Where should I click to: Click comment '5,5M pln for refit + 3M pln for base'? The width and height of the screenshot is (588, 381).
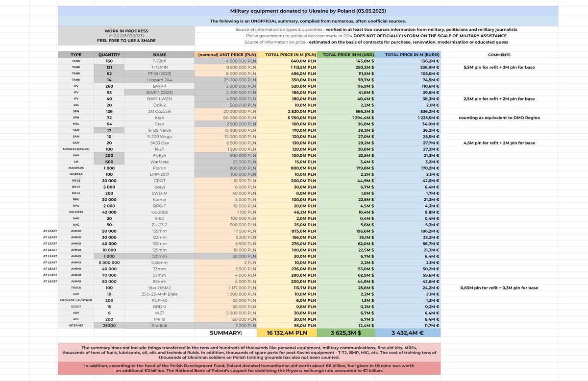point(499,67)
